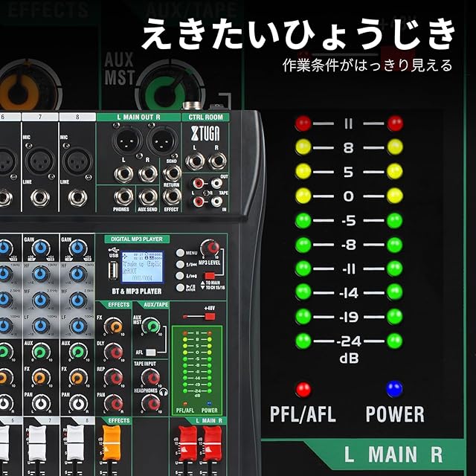Click the AUX SEND output jack
Screen dimensions: 476x476
(x=148, y=197)
